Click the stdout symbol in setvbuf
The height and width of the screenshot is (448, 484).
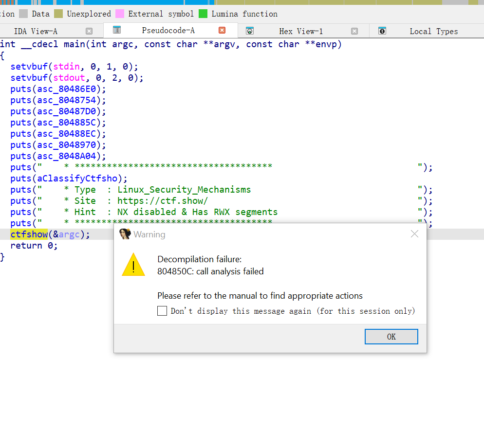coord(69,78)
